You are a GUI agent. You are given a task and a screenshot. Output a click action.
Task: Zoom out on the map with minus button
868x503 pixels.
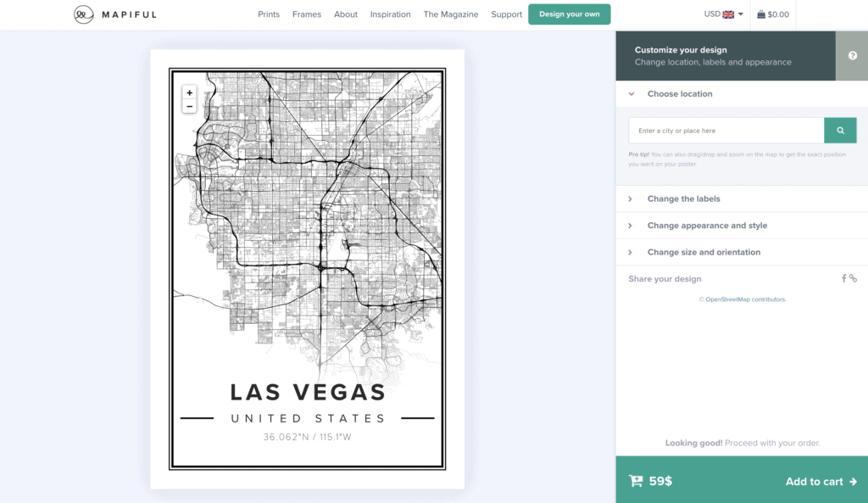(189, 106)
